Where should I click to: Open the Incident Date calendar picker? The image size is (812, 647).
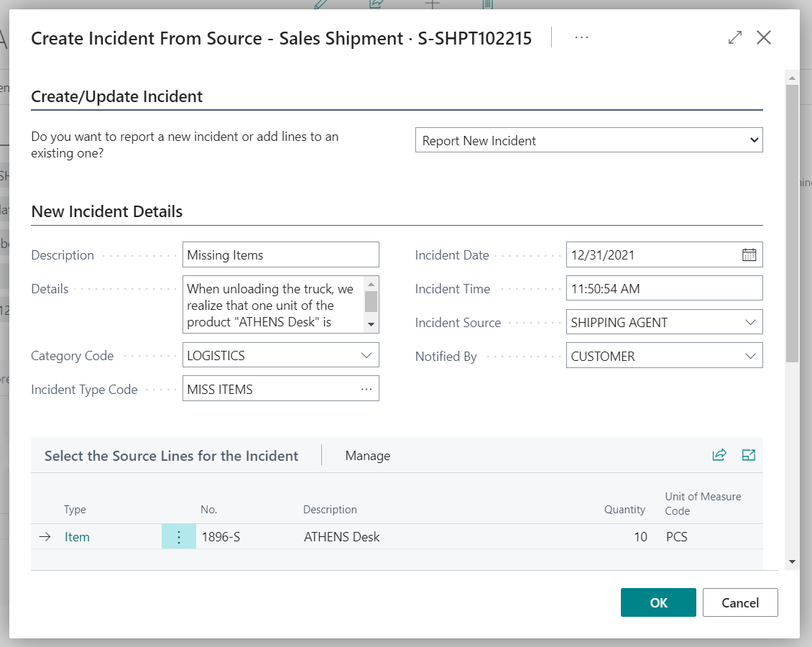749,254
